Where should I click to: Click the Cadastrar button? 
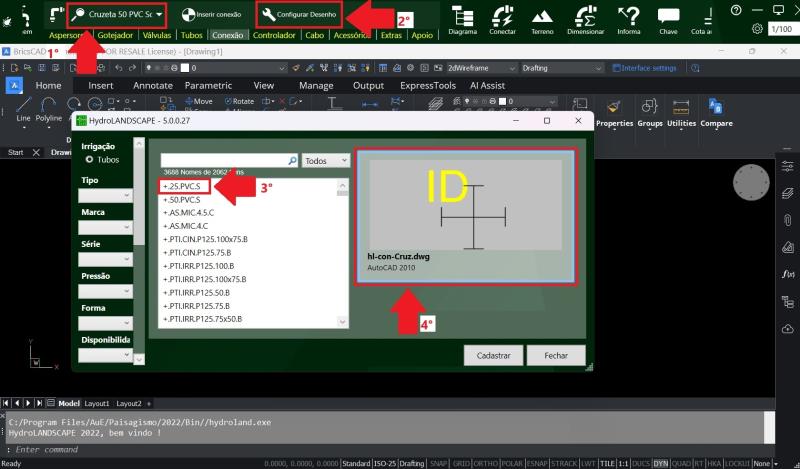pos(494,355)
